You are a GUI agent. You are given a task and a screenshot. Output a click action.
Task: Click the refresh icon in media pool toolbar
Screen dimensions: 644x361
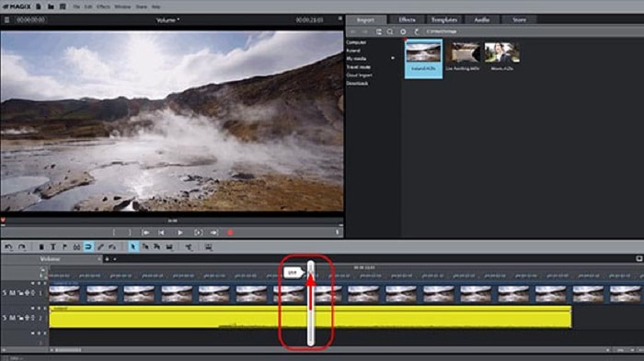[x=417, y=31]
